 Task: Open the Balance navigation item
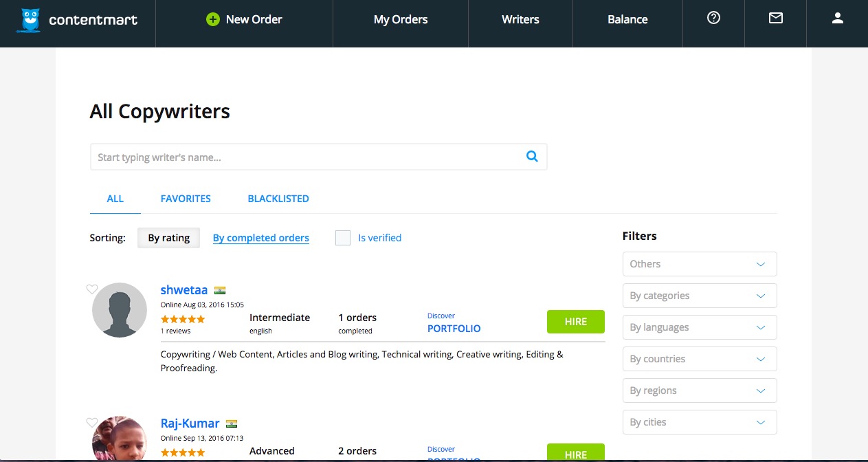click(x=627, y=19)
